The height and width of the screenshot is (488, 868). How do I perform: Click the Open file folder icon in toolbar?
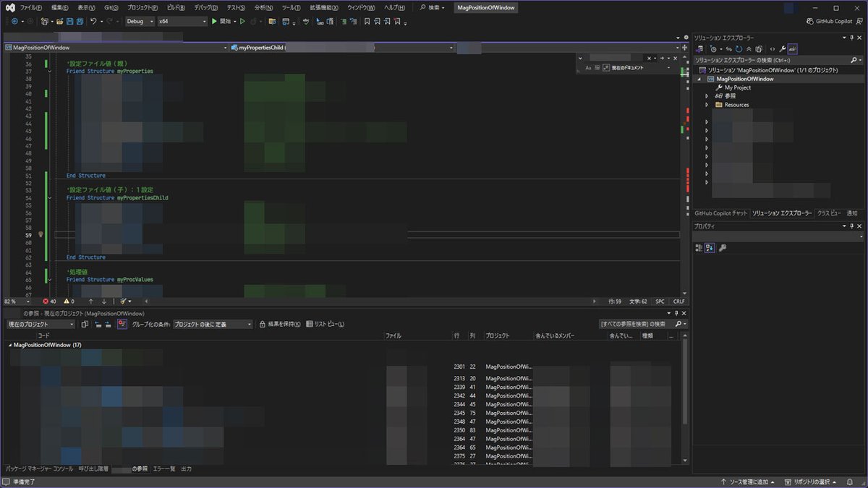[x=59, y=22]
